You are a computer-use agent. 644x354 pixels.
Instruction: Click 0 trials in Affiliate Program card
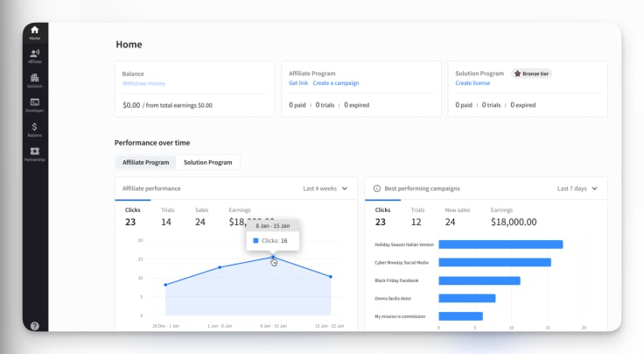click(325, 105)
